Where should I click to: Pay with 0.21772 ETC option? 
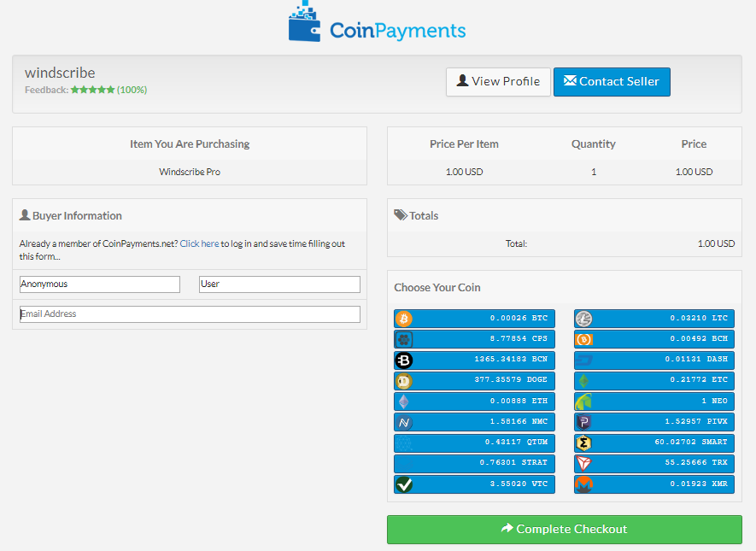coord(654,381)
